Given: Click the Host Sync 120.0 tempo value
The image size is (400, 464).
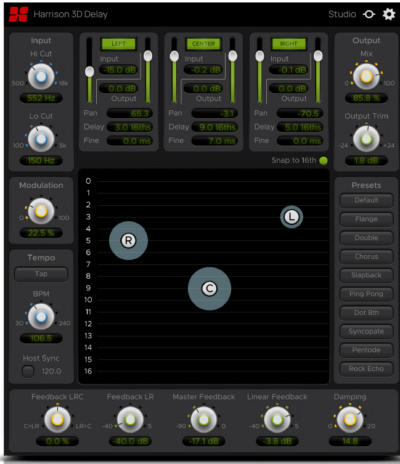Looking at the screenshot, I should [x=51, y=371].
